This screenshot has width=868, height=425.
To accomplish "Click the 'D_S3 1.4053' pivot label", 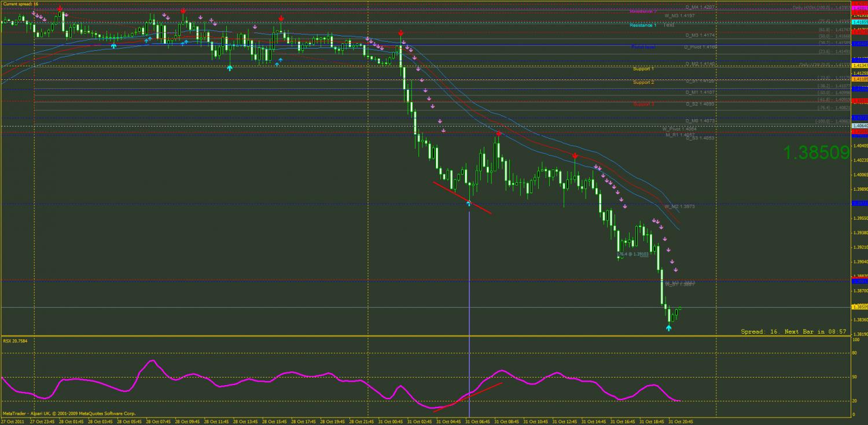I will [x=701, y=138].
